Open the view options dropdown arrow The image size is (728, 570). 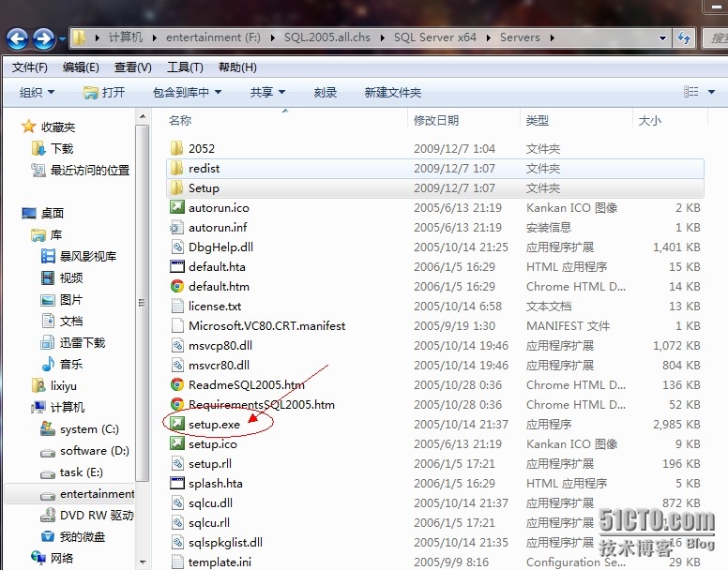tap(711, 92)
